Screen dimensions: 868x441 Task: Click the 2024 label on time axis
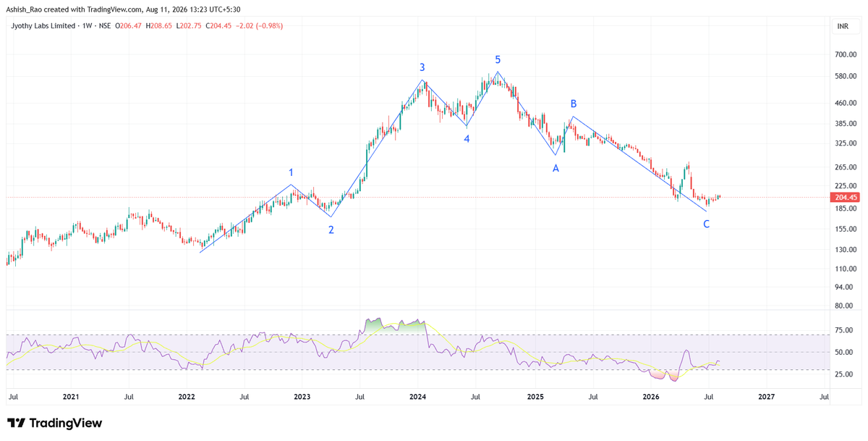(x=417, y=397)
